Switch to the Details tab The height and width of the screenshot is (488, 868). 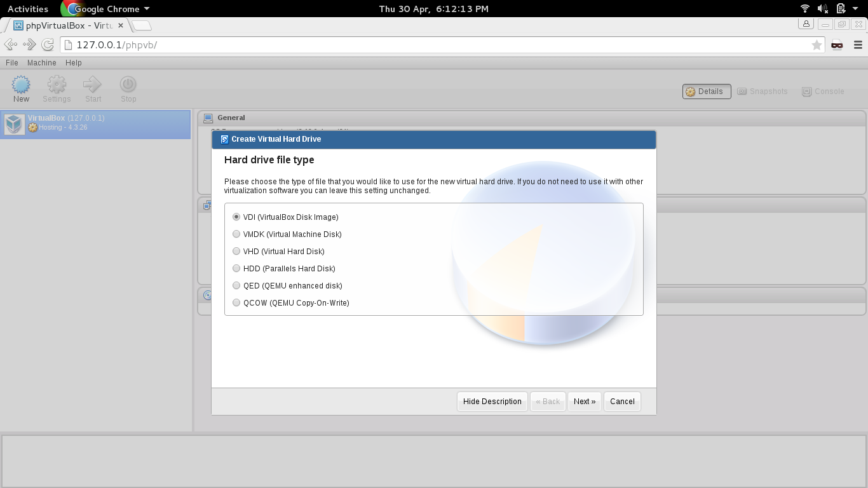coord(707,91)
